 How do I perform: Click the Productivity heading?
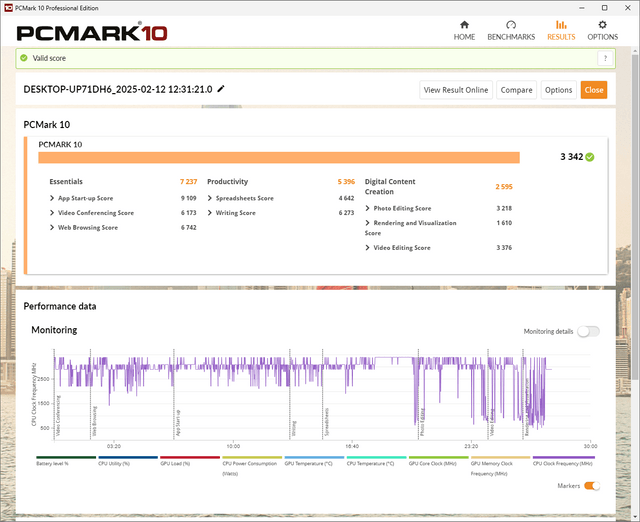(227, 182)
